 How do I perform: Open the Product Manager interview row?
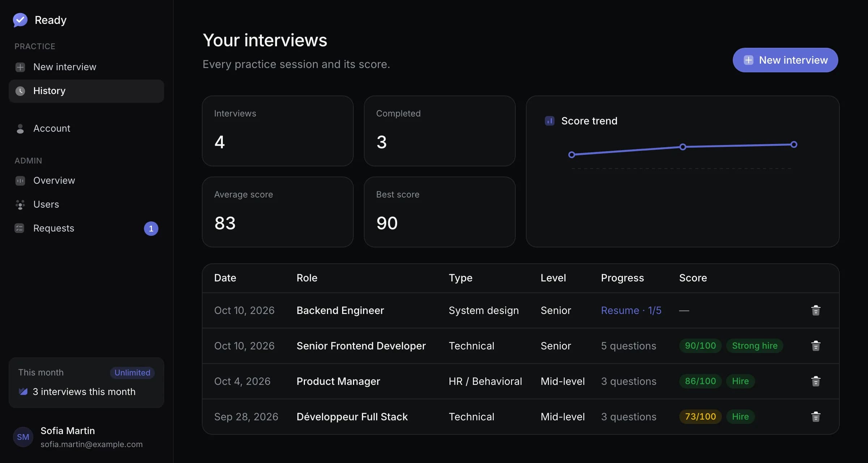(x=520, y=381)
